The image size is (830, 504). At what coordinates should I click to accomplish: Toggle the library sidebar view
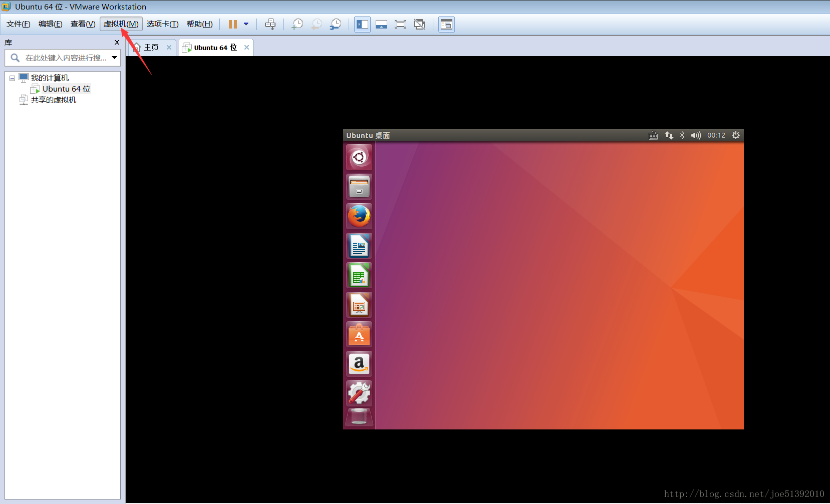click(x=362, y=24)
